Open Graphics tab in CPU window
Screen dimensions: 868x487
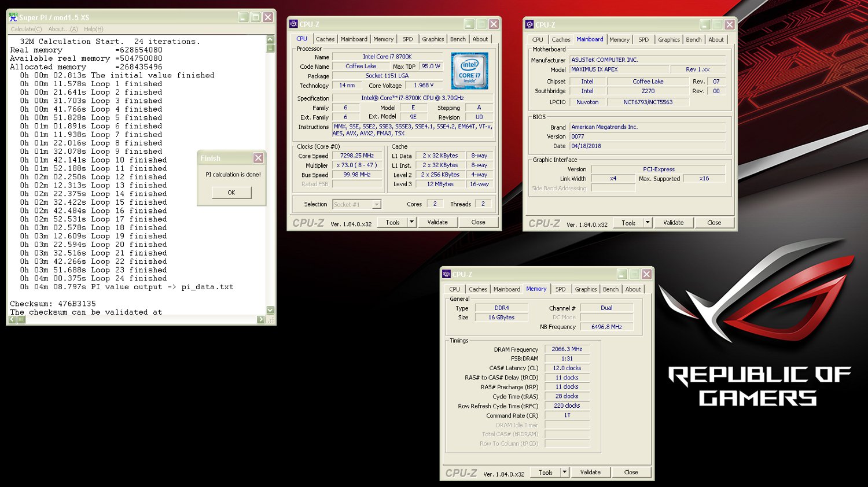click(x=433, y=39)
